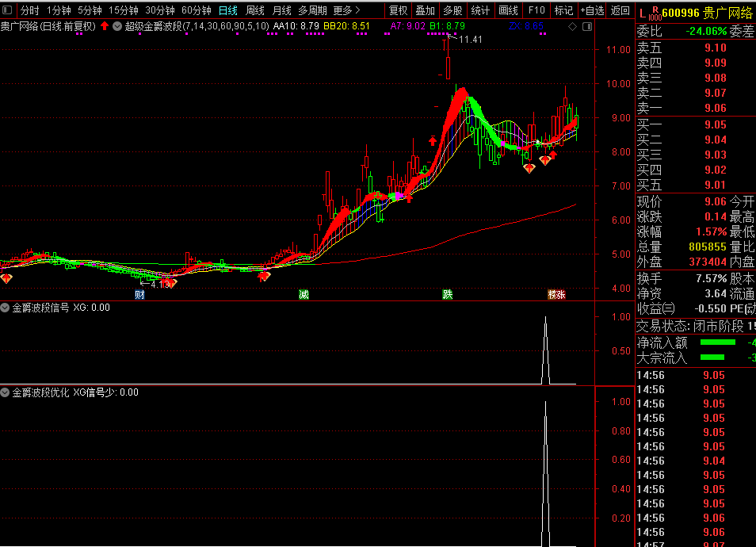Click the red up arrow beside 贵广网络 chart title
This screenshot has height=547, width=756.
coord(104,26)
